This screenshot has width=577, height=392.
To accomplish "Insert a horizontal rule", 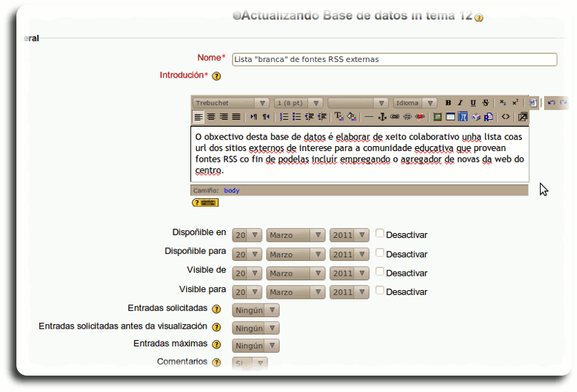I will [x=369, y=117].
